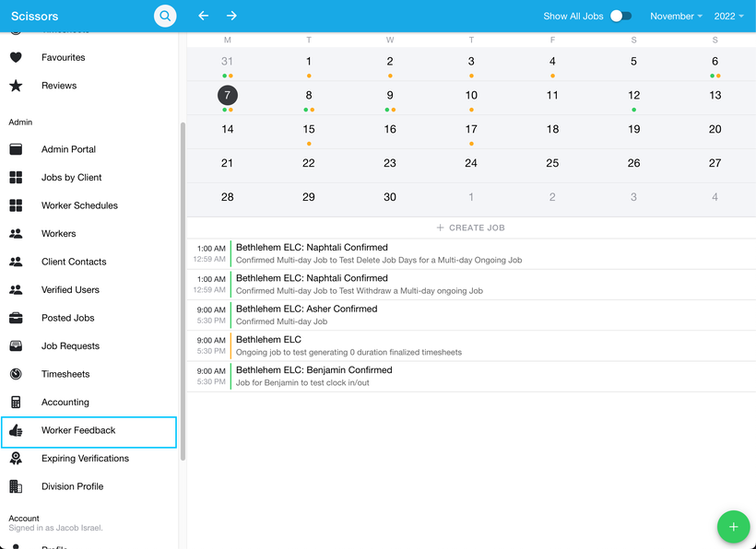The image size is (756, 549).
Task: Select November 30 on the calendar
Action: pyautogui.click(x=390, y=197)
